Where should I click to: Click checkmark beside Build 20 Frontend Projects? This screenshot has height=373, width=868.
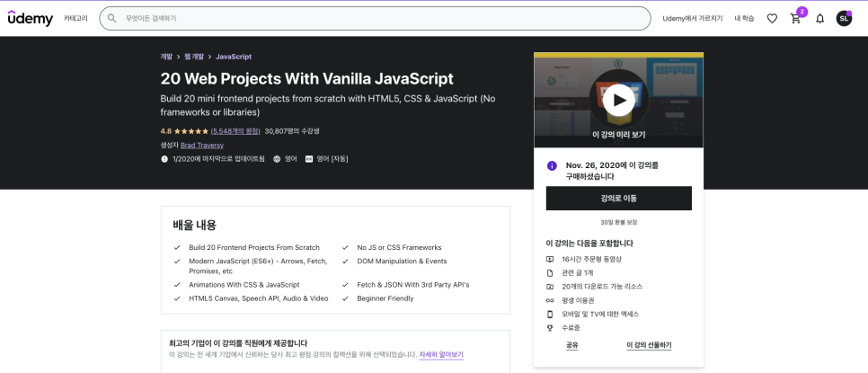177,247
